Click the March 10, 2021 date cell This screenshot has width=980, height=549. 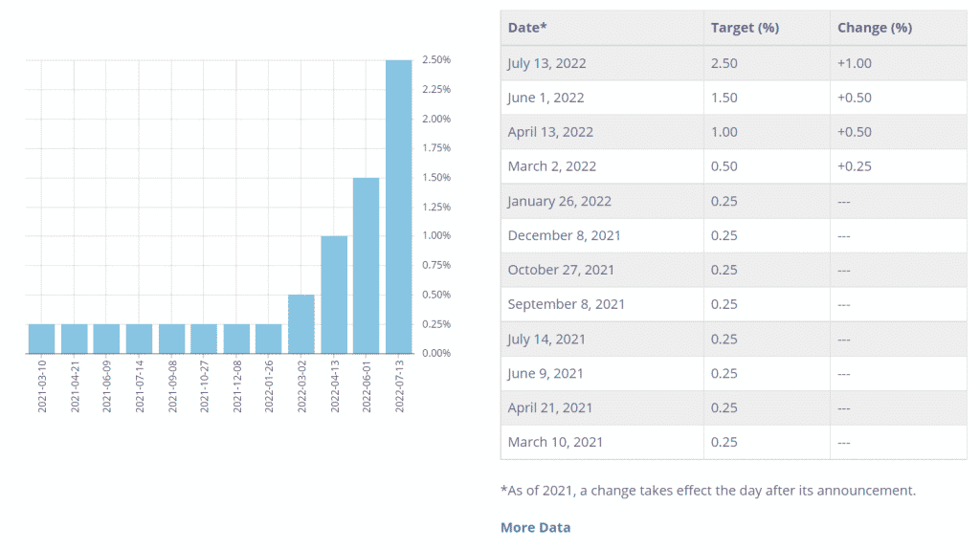tap(555, 442)
